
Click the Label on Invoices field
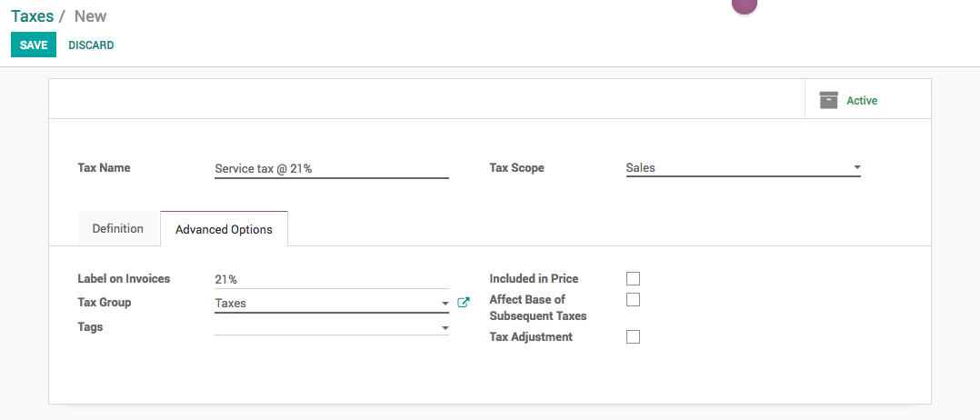[331, 279]
